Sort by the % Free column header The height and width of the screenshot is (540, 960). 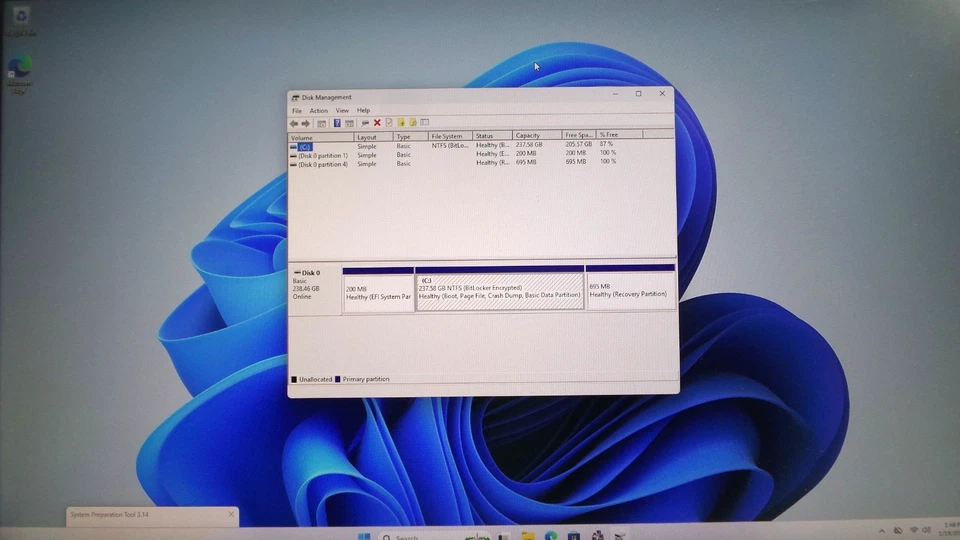619,134
